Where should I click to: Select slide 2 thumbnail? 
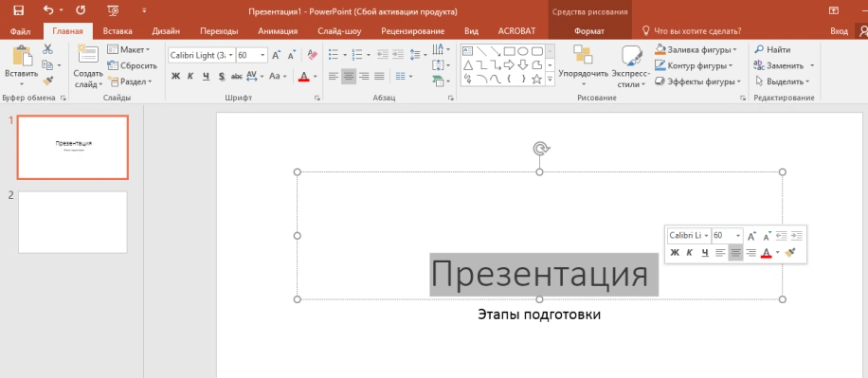pos(73,222)
